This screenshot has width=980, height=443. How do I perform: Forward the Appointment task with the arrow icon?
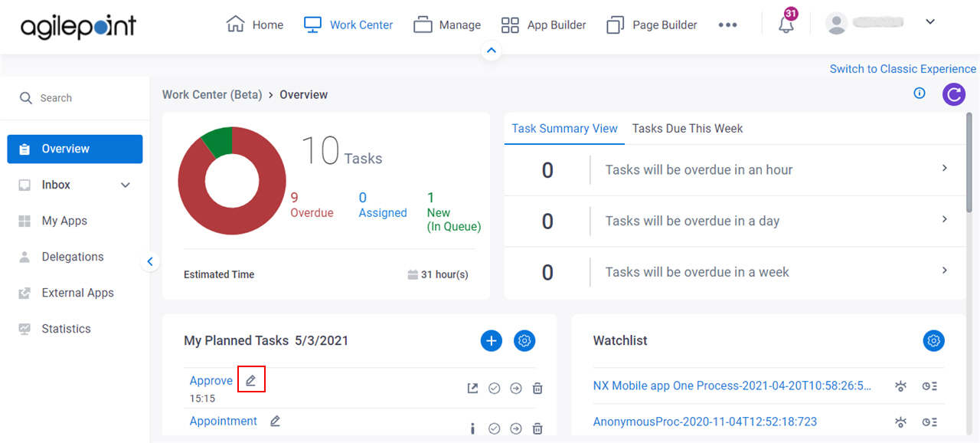[516, 428]
